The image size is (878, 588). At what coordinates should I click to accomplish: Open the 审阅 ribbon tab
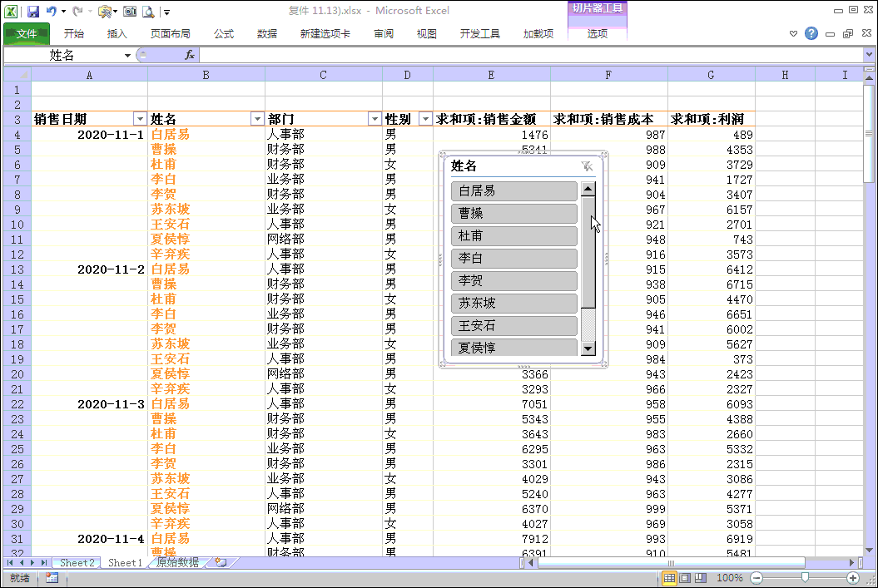click(x=384, y=33)
